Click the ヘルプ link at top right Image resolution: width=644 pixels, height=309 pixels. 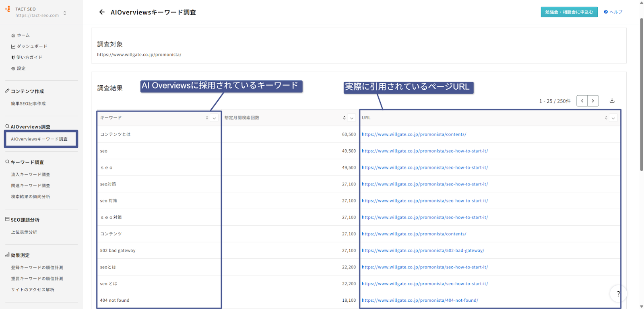click(613, 12)
